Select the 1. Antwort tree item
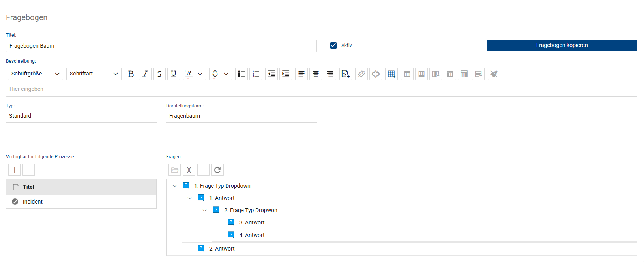The height and width of the screenshot is (262, 644). [x=222, y=198]
